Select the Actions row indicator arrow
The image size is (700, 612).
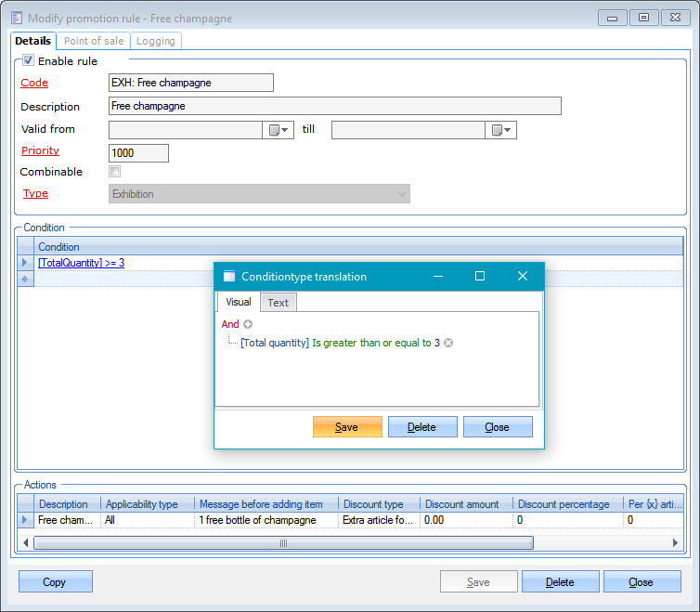[25, 520]
